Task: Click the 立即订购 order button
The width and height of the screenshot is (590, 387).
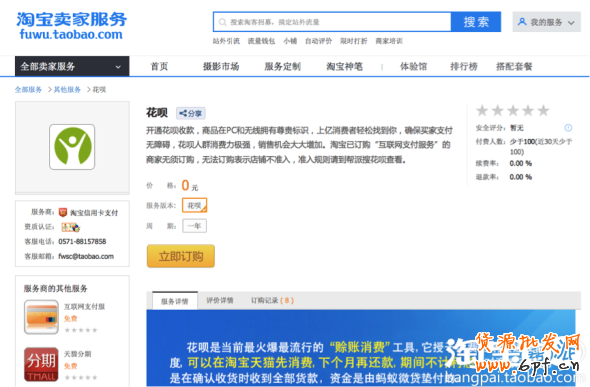Action: pyautogui.click(x=181, y=256)
